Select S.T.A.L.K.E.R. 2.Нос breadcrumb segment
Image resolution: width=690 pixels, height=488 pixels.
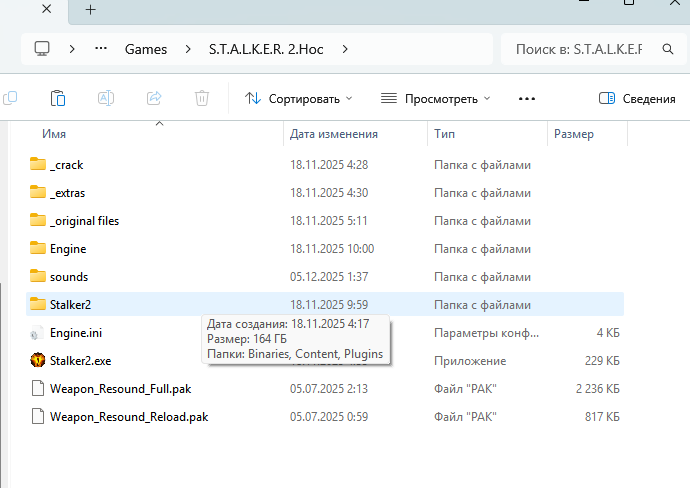pyautogui.click(x=266, y=49)
